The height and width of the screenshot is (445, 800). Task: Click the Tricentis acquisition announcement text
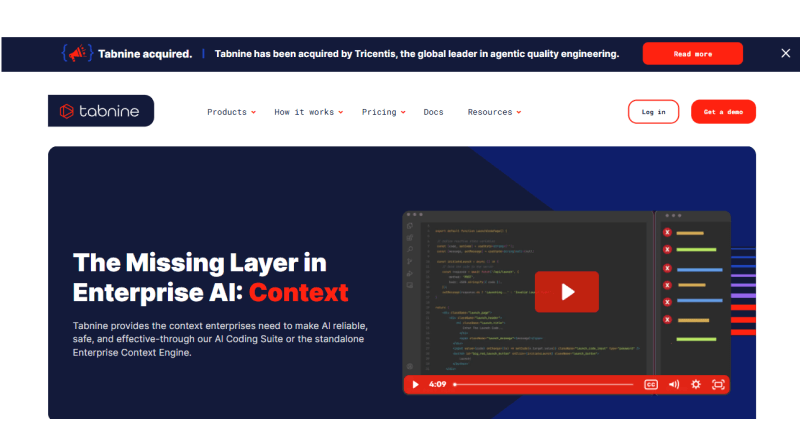tap(416, 54)
